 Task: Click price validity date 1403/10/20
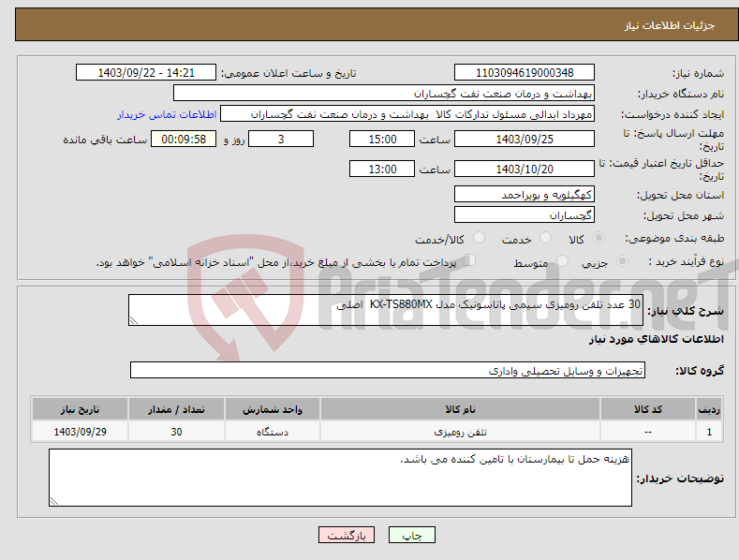click(x=525, y=169)
